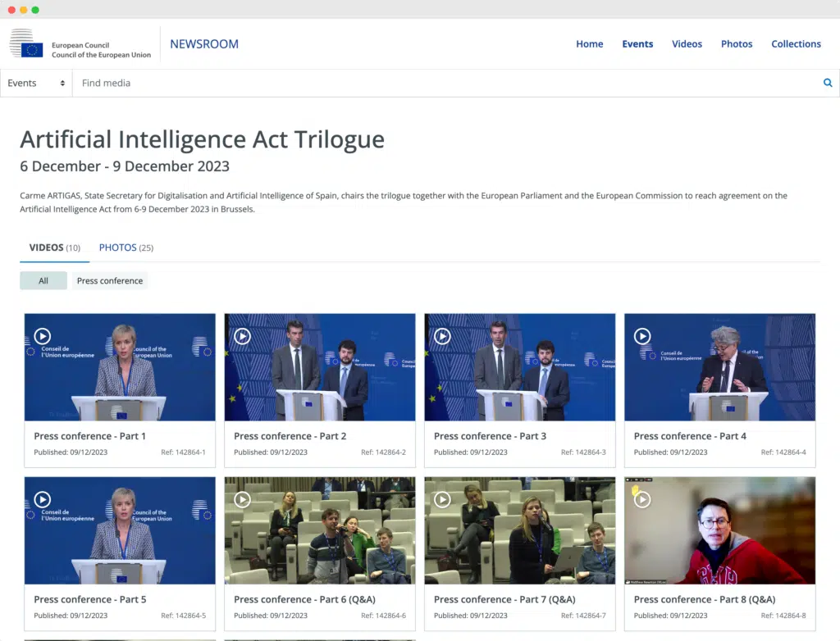This screenshot has height=641, width=840.
Task: Click the green maximize window button
Action: [x=34, y=10]
